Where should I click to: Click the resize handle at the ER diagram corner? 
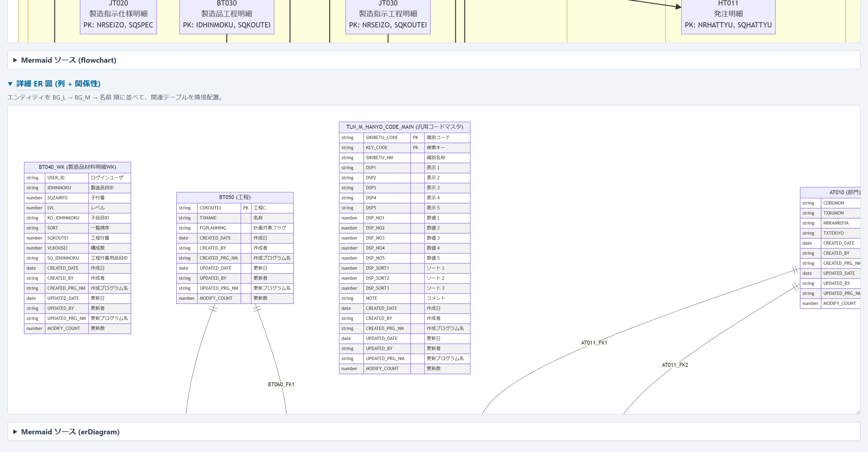(x=858, y=412)
